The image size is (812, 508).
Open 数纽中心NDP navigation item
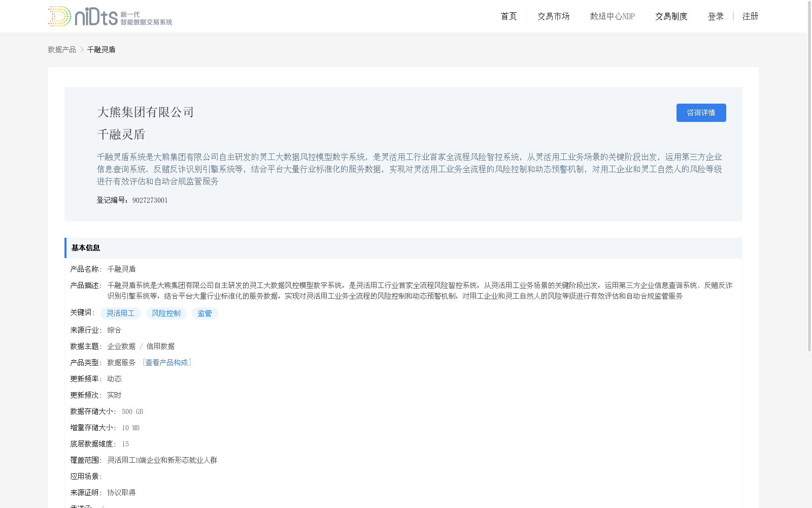pos(612,16)
